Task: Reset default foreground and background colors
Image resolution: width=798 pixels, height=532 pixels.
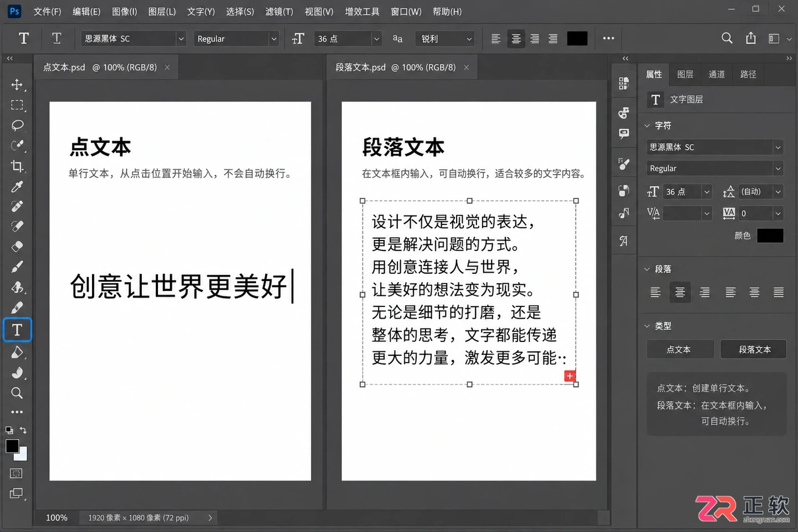Action: pyautogui.click(x=9, y=430)
